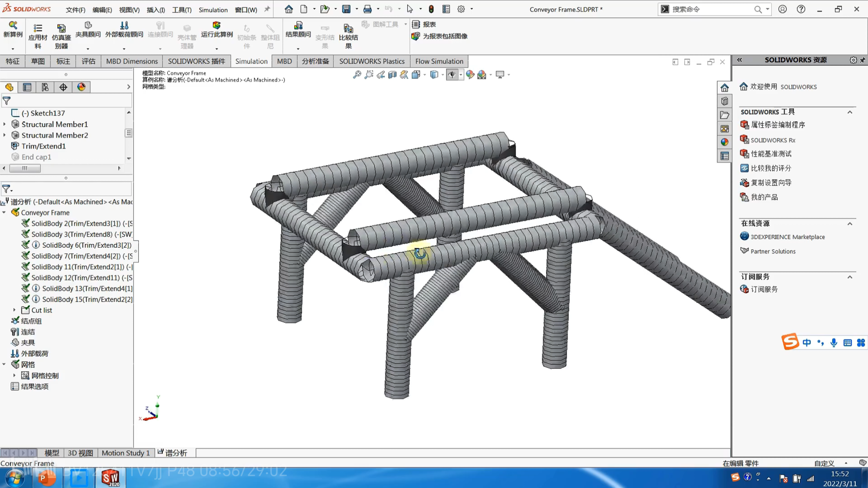Switch to the Motion Study 1 tab
868x488 pixels.
click(126, 453)
